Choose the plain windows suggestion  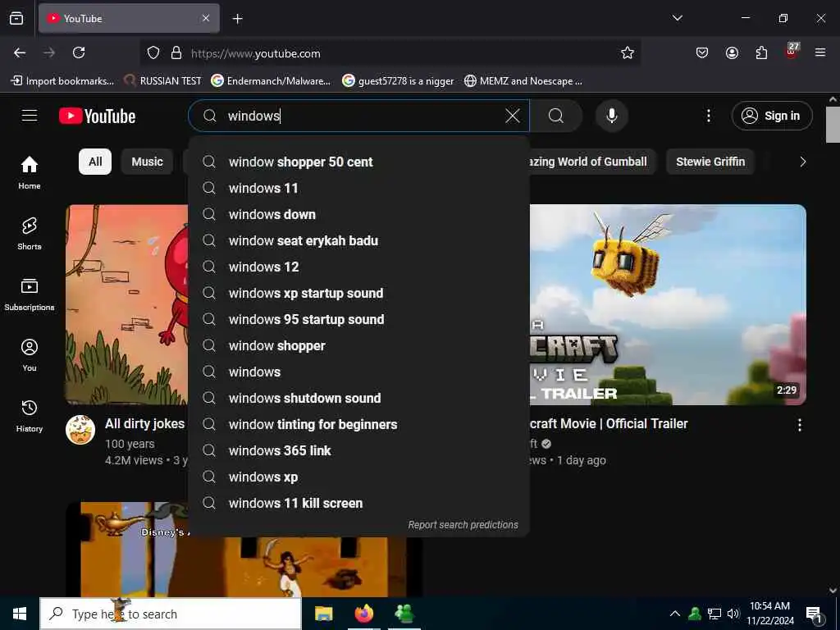point(359,372)
